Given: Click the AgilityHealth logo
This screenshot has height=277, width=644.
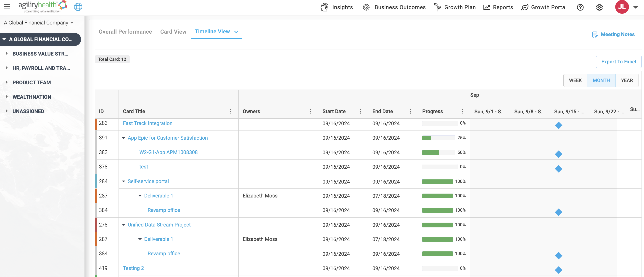Looking at the screenshot, I should pos(43,6).
